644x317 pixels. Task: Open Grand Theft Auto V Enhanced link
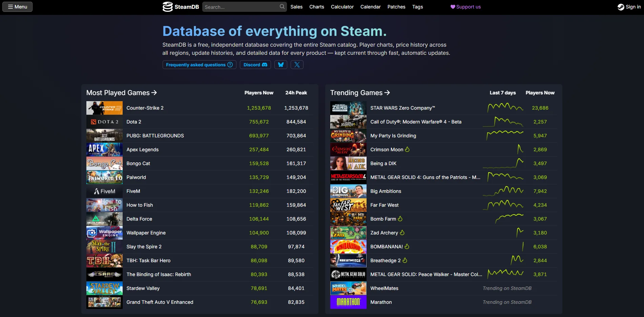pos(160,302)
